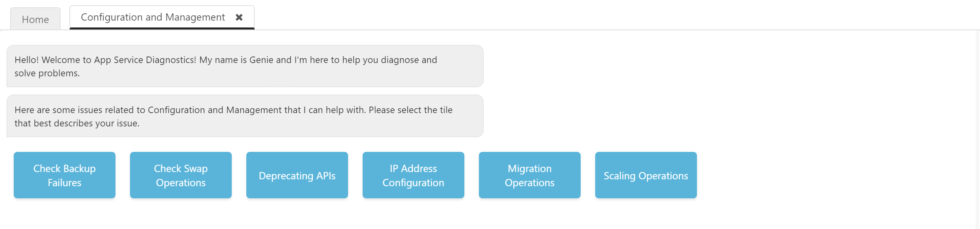
Task: Pick the Migration Operations tile
Action: tap(530, 175)
